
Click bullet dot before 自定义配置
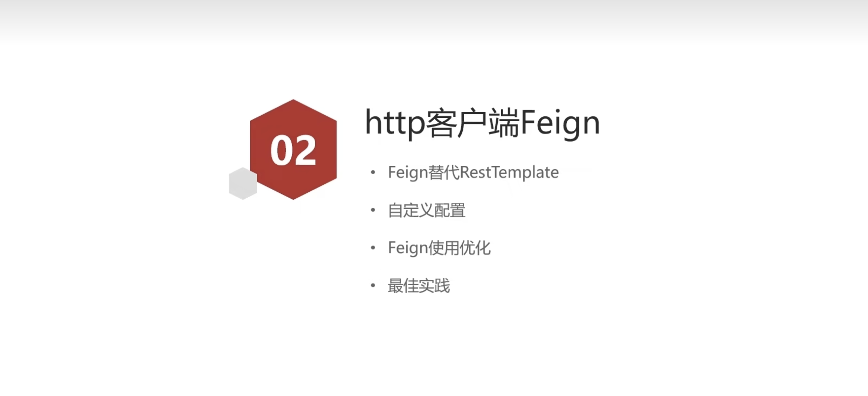(x=373, y=210)
